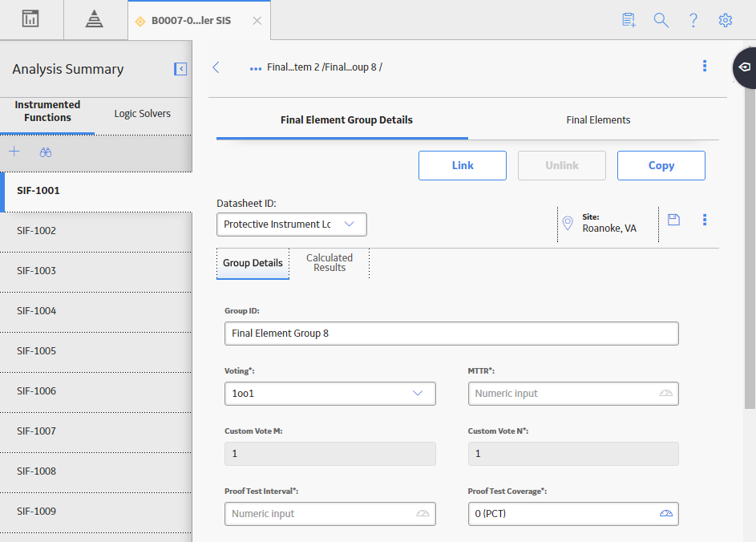Open the asset hierarchy pyramid icon
756x542 pixels.
point(94,19)
